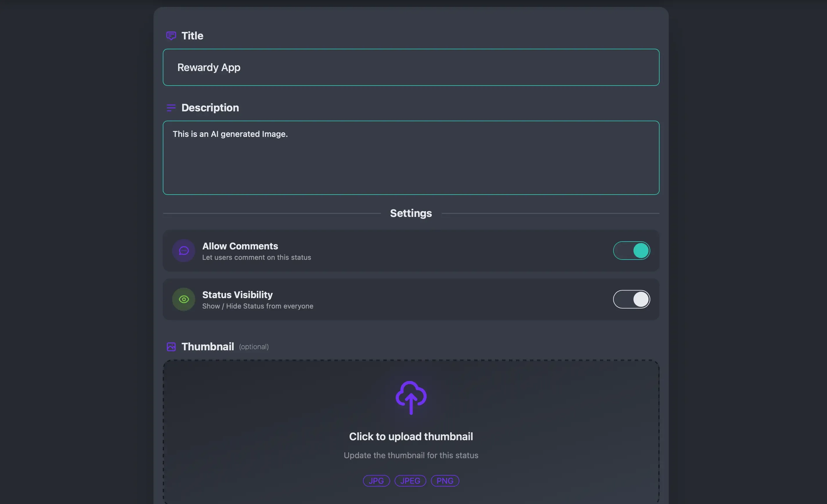Disable the Allow Comments toggle

[631, 251]
